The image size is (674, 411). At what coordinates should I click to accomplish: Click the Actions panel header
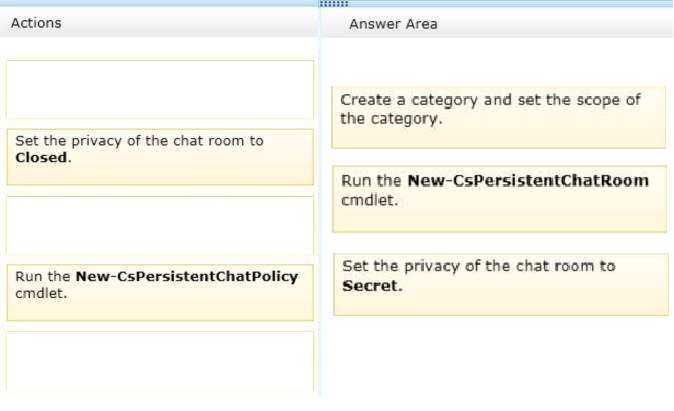[x=36, y=23]
